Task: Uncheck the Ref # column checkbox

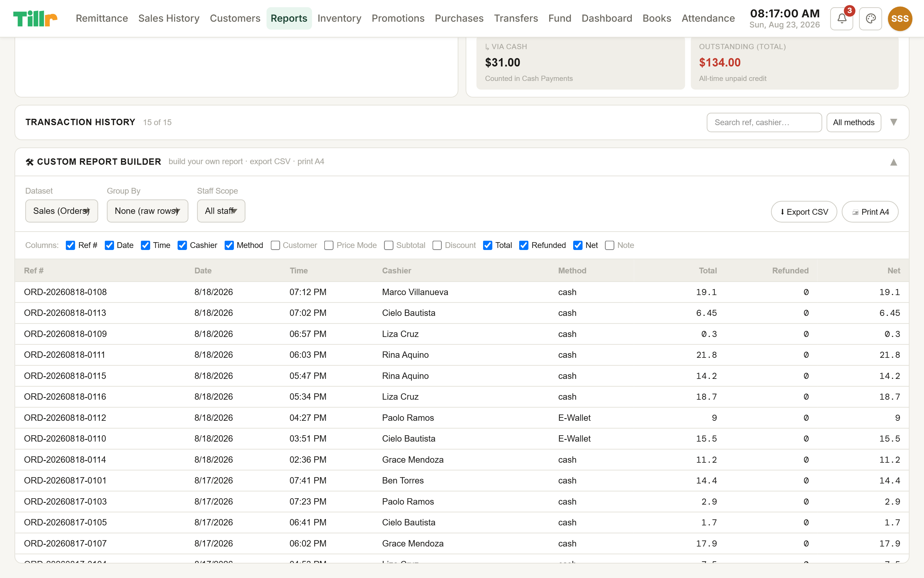Action: coord(70,245)
